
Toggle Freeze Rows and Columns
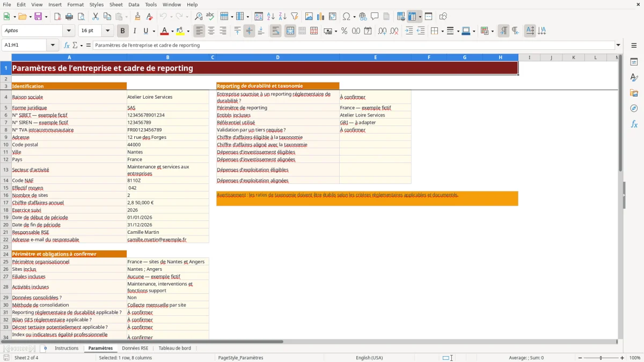point(412,17)
